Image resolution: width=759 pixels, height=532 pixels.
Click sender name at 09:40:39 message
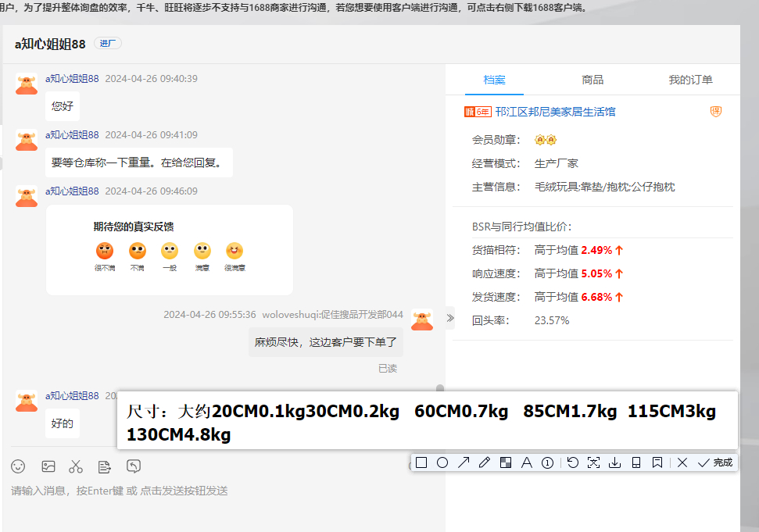point(72,79)
